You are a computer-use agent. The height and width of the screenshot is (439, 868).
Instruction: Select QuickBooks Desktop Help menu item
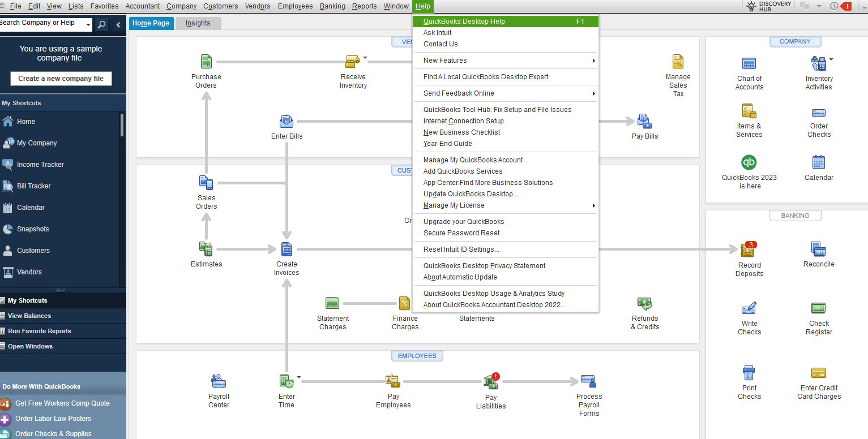(x=506, y=21)
